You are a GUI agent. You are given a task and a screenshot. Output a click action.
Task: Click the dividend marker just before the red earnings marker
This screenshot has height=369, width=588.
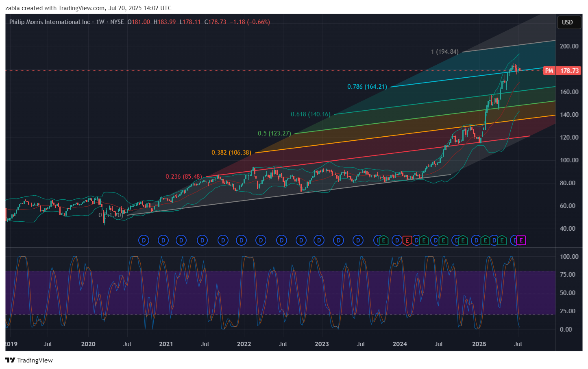(396, 240)
